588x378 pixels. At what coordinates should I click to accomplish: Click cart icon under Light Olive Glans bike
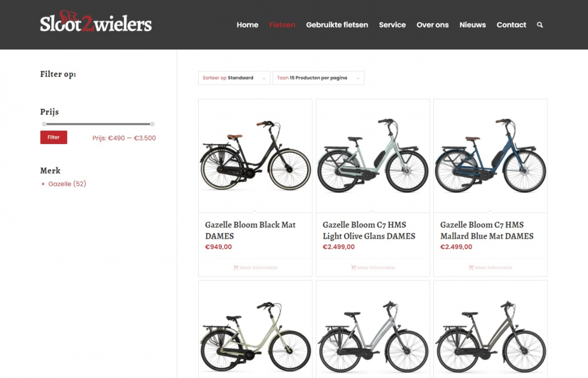coord(353,267)
